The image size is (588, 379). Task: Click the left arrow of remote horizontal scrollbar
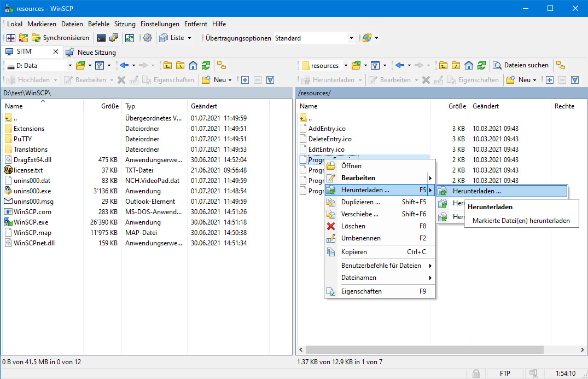pos(301,350)
